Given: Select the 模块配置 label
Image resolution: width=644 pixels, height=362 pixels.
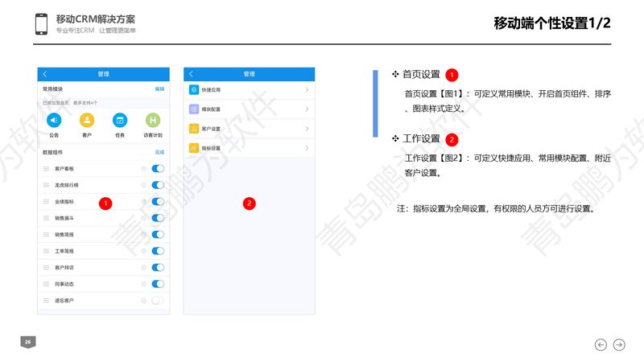Looking at the screenshot, I should pyautogui.click(x=211, y=109).
